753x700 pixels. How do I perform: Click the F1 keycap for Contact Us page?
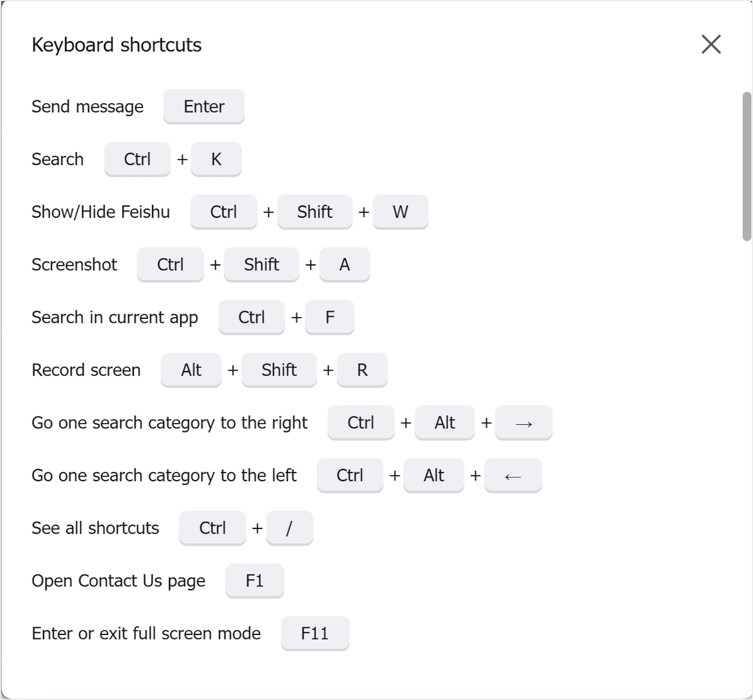coord(255,581)
